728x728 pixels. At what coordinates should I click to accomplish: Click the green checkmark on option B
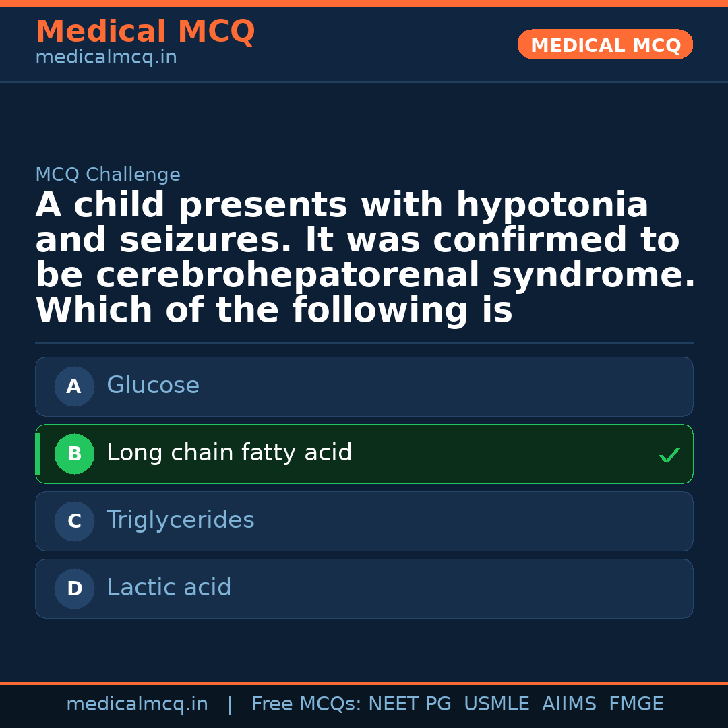point(669,456)
